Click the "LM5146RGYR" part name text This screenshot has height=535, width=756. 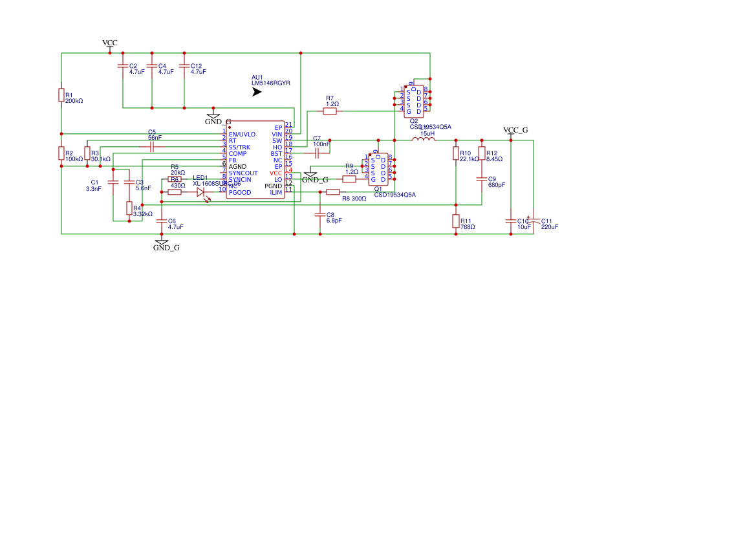271,83
